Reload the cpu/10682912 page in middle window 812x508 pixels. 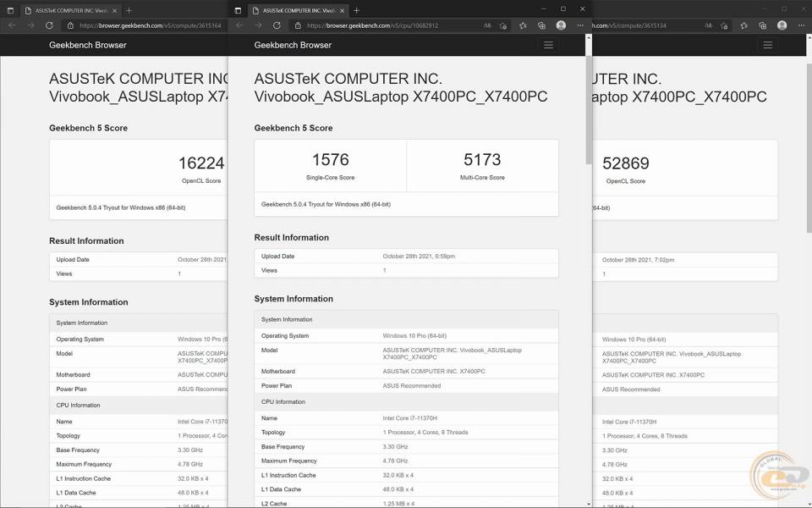(x=277, y=25)
